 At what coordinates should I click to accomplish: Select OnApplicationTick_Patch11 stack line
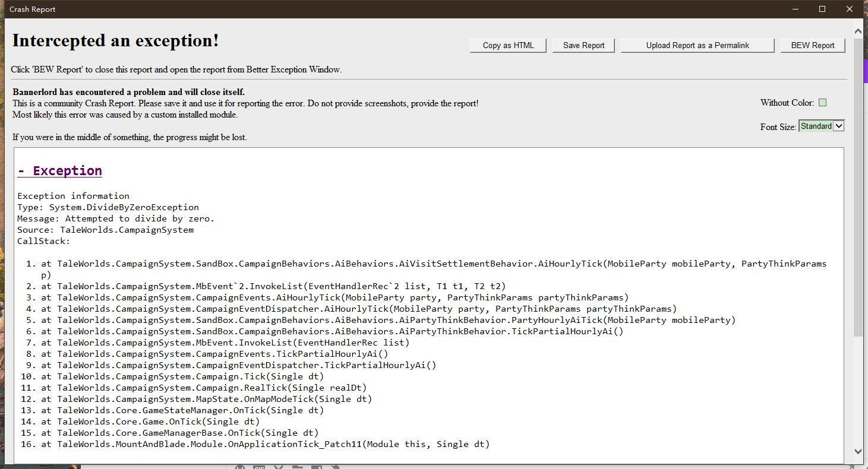pyautogui.click(x=265, y=444)
